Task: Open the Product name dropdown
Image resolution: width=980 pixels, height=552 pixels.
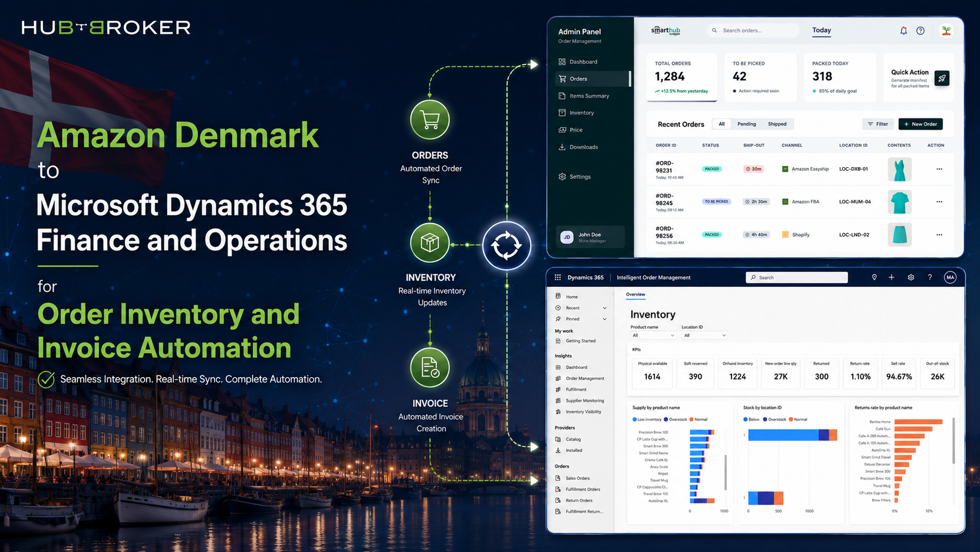Action: (653, 336)
